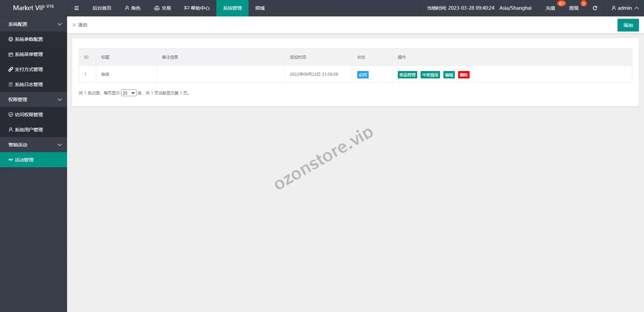Expand the admin user menu

coord(625,8)
